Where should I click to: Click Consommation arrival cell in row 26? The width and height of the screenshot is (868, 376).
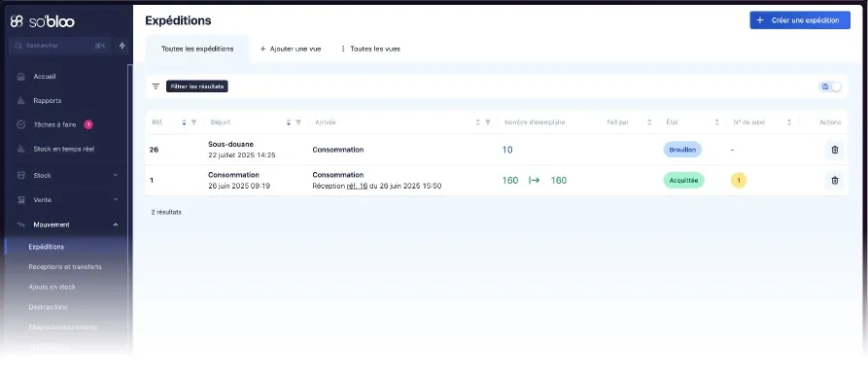(338, 150)
